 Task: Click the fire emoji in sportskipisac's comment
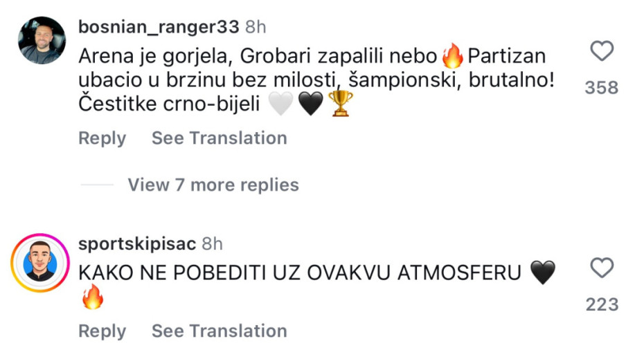pos(92,297)
